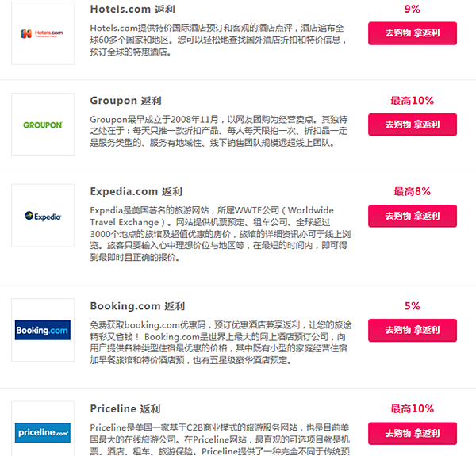Click the 最高8% rate beside Expedia

[413, 191]
